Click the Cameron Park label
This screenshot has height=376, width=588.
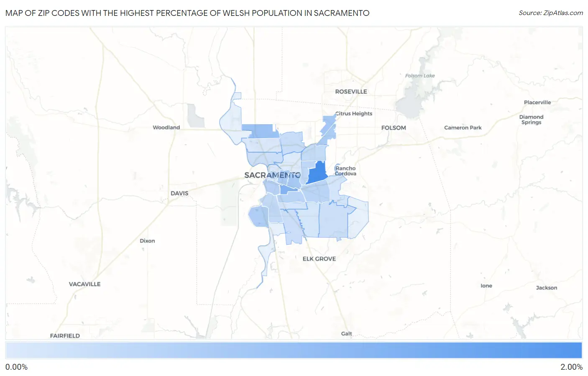tap(463, 128)
